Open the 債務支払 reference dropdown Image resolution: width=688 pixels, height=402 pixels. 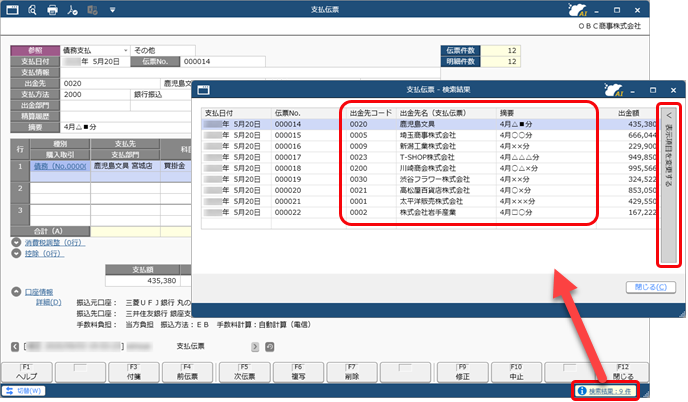click(125, 50)
